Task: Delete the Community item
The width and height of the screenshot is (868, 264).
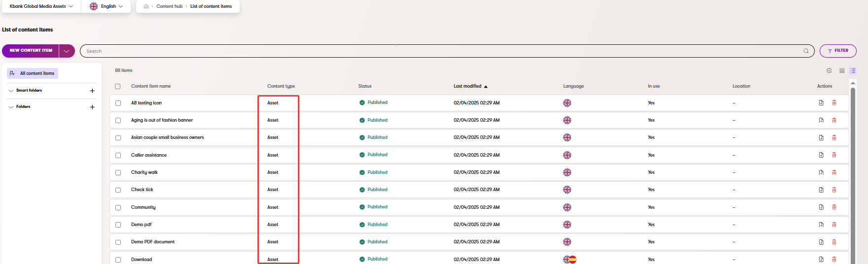Action: pyautogui.click(x=834, y=207)
